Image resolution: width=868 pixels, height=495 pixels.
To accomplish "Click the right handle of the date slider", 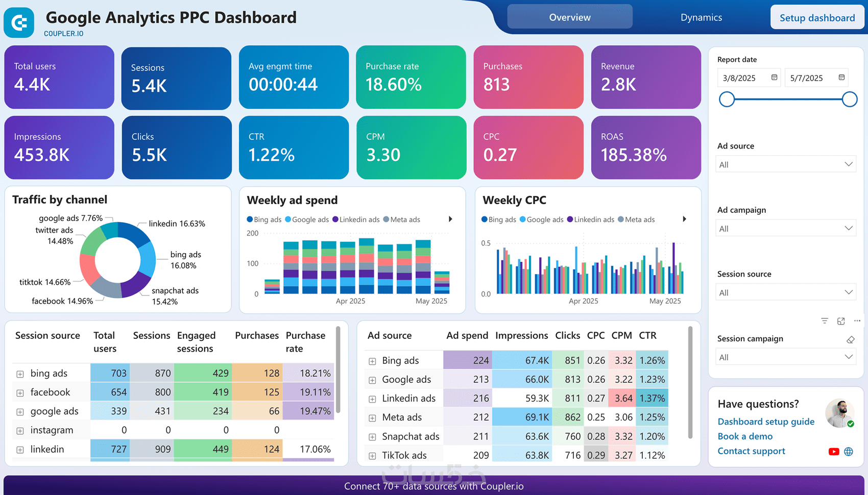I will (x=850, y=99).
